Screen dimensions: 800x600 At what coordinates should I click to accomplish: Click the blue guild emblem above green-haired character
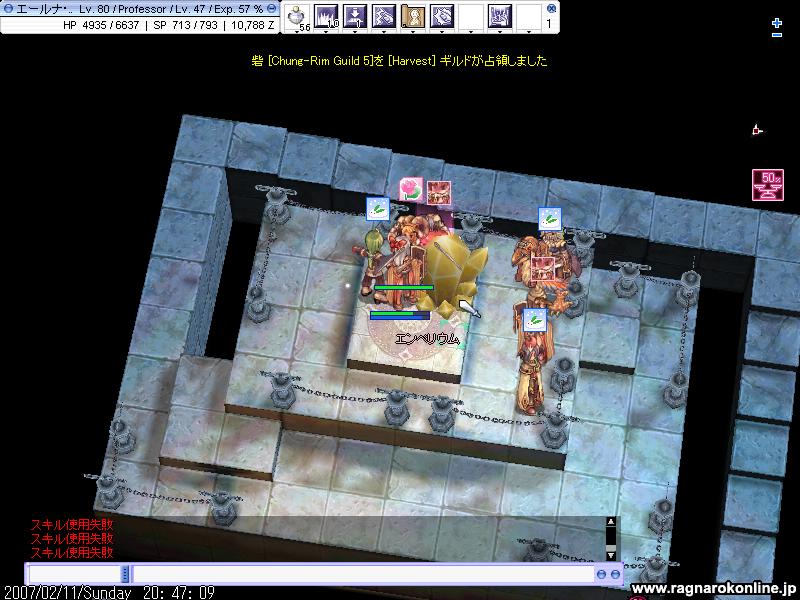point(378,209)
